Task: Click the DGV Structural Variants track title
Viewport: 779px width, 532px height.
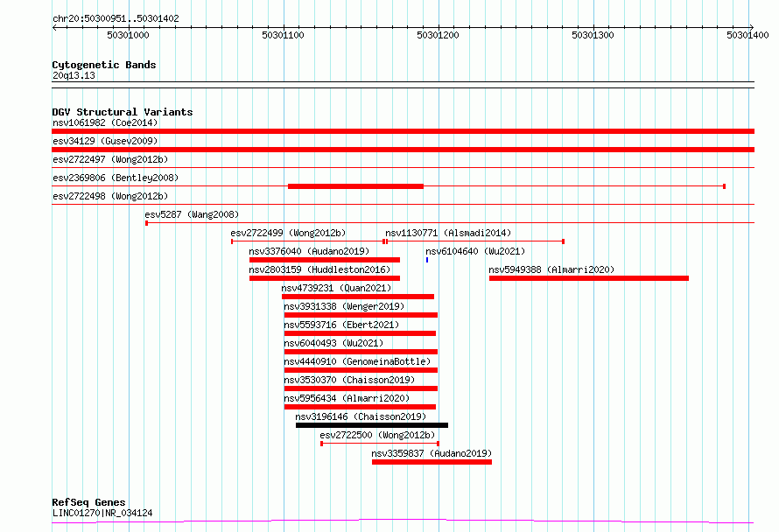Action: (123, 112)
